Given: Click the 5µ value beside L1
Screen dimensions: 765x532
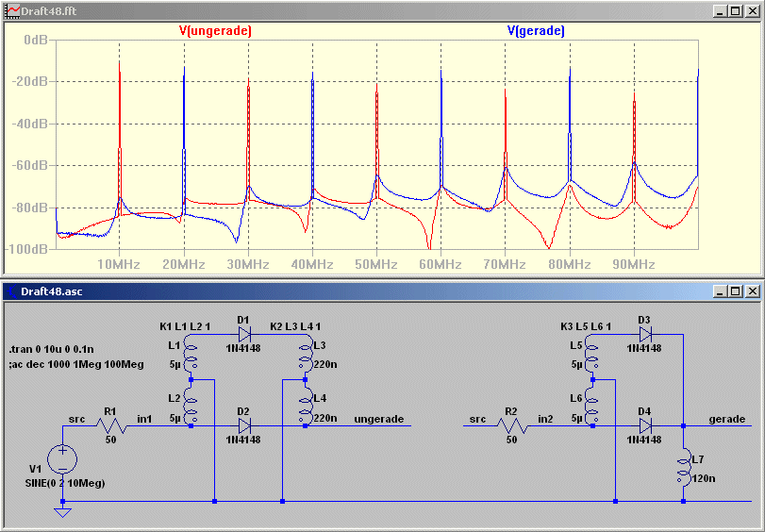Looking at the screenshot, I should 175,365.
